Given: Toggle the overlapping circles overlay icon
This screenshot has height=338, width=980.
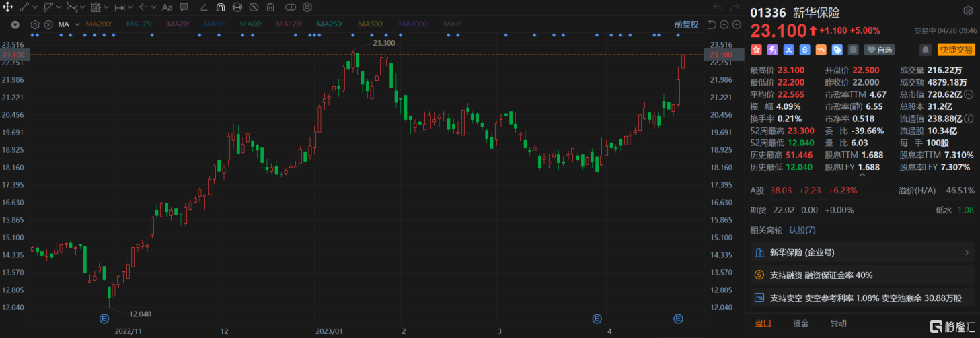Looking at the screenshot, I should tap(291, 7).
